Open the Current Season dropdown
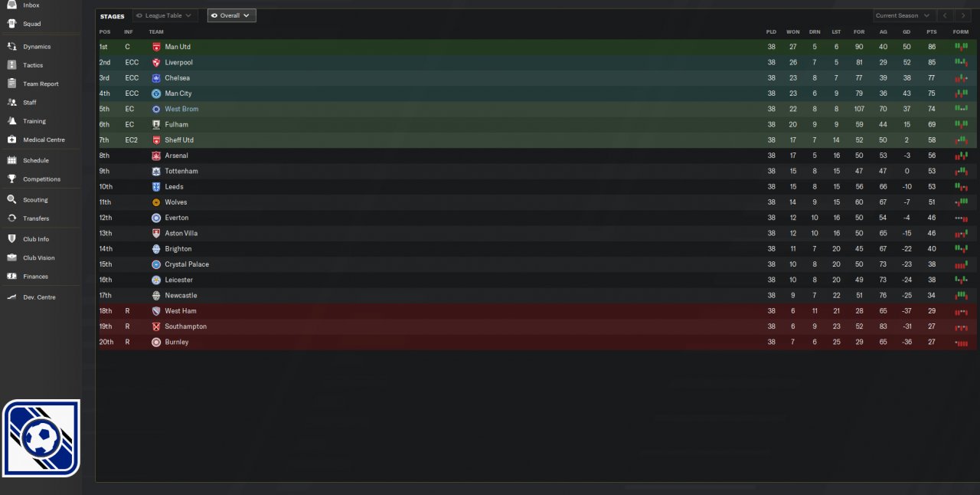This screenshot has height=495, width=980. coord(904,15)
